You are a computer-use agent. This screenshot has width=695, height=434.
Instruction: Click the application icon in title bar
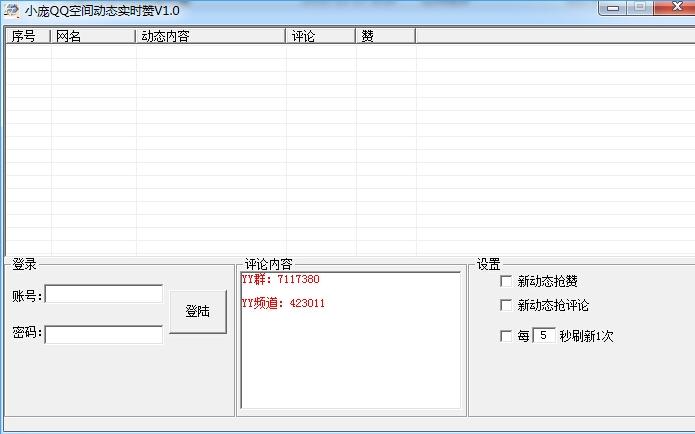12,11
